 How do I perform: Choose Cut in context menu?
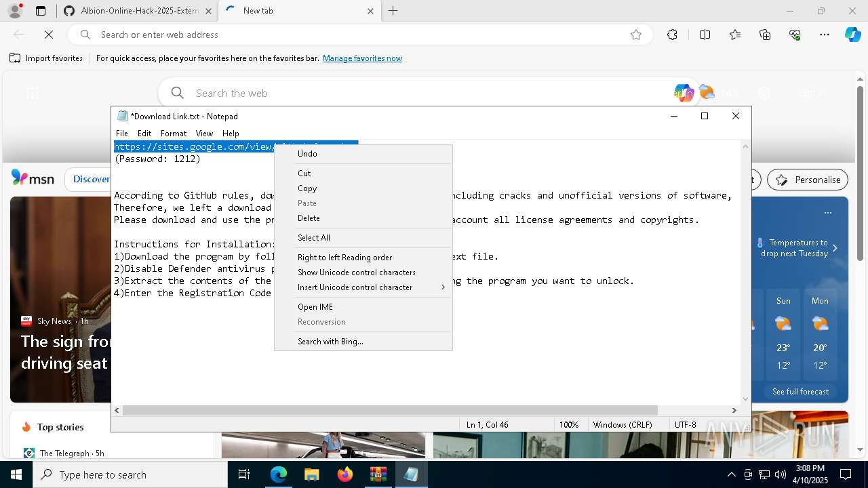[363, 174]
